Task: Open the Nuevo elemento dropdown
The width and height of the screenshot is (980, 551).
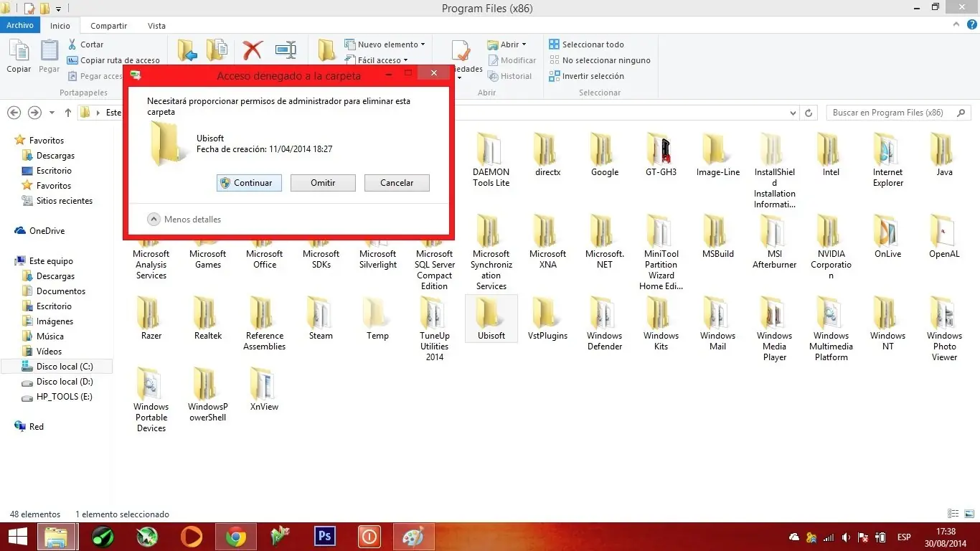Action: click(x=385, y=44)
